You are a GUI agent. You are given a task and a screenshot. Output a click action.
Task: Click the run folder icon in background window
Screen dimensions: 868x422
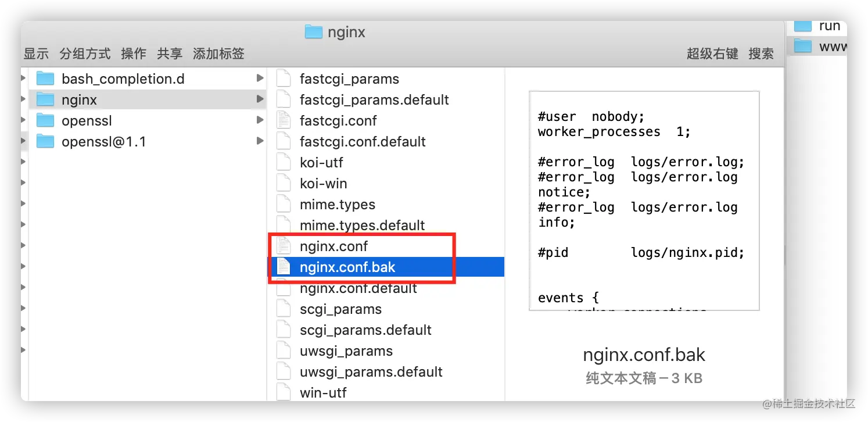point(803,26)
